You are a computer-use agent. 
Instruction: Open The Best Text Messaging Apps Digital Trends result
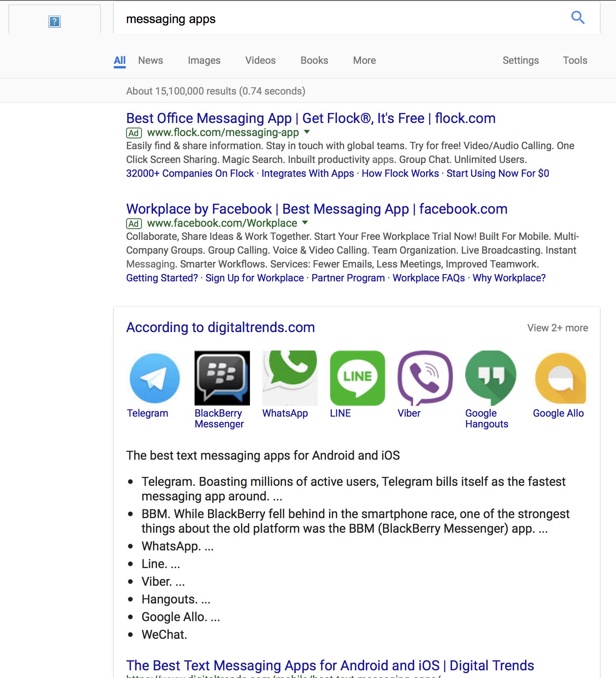(x=330, y=666)
